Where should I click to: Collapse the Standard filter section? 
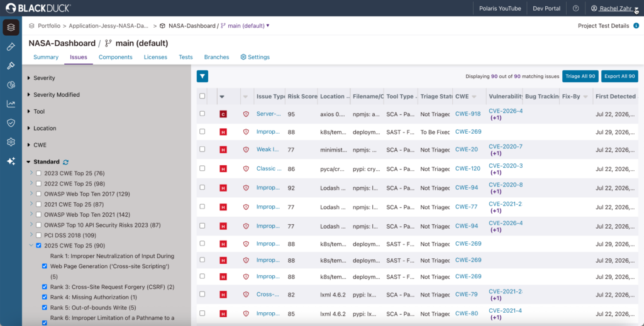coord(29,162)
